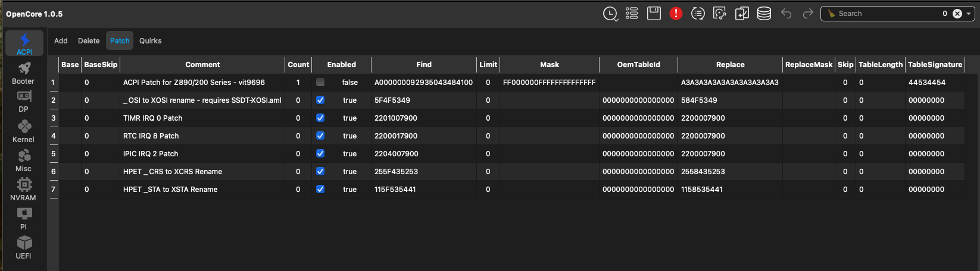
Task: Click the TableSignature column header
Action: (935, 65)
